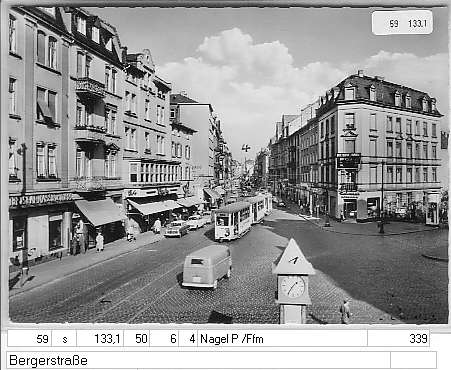Click the triangular sign above the clock
This screenshot has width=451, height=370.
293,257
